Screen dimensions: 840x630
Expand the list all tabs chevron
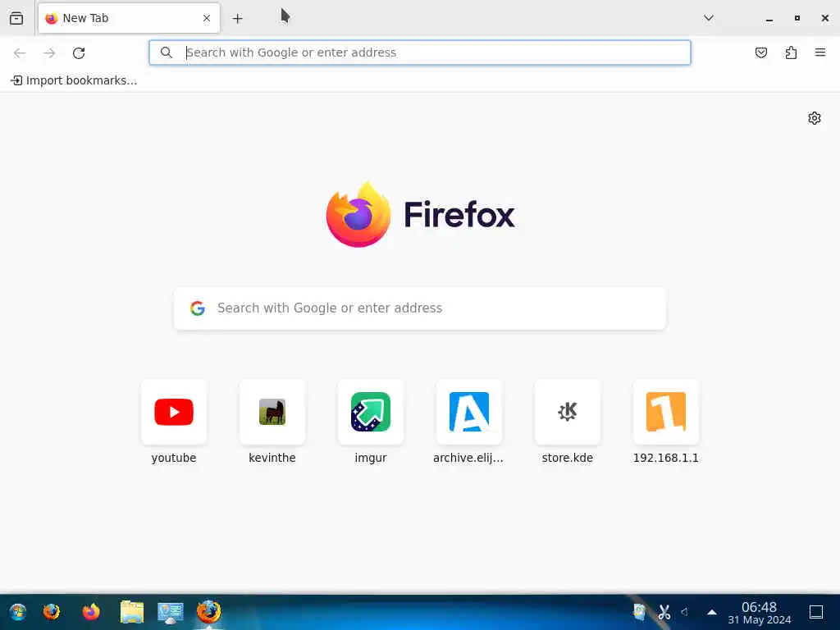[709, 18]
